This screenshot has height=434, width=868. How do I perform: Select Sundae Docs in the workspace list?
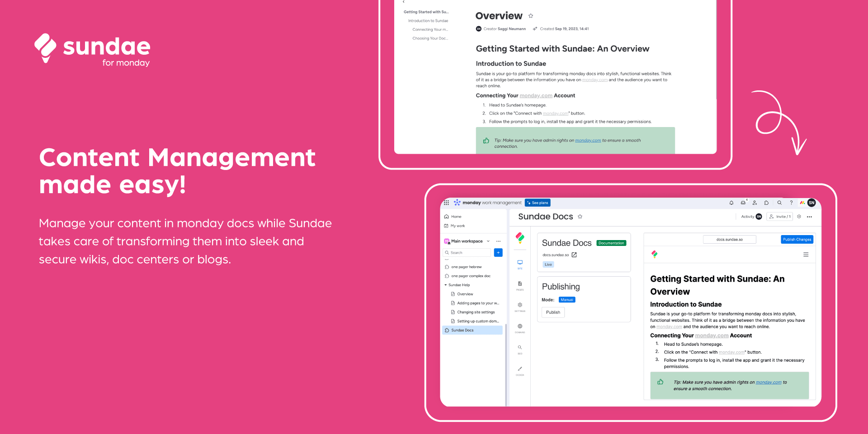[472, 330]
